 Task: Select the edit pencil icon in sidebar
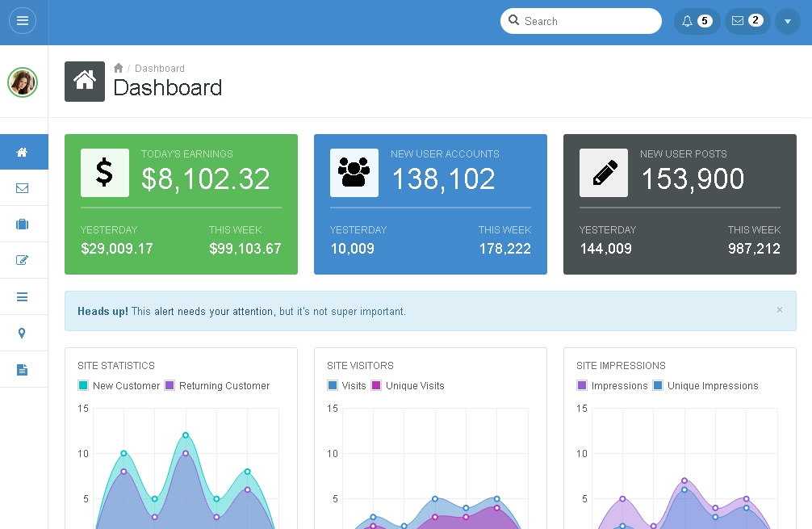23,260
